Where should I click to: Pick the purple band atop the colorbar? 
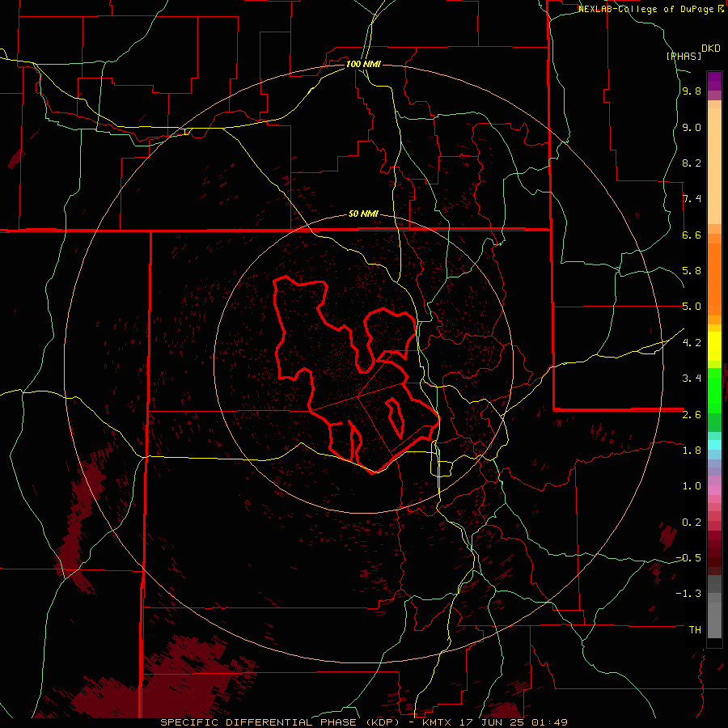click(x=714, y=81)
